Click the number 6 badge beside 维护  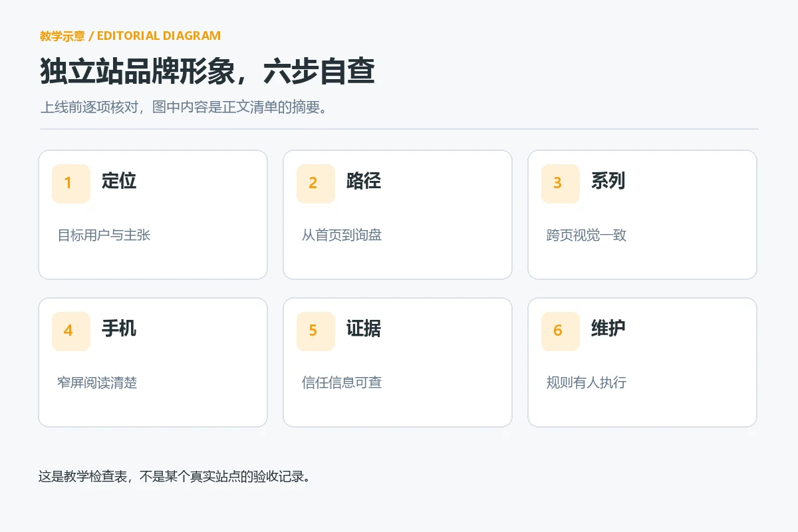point(561,331)
